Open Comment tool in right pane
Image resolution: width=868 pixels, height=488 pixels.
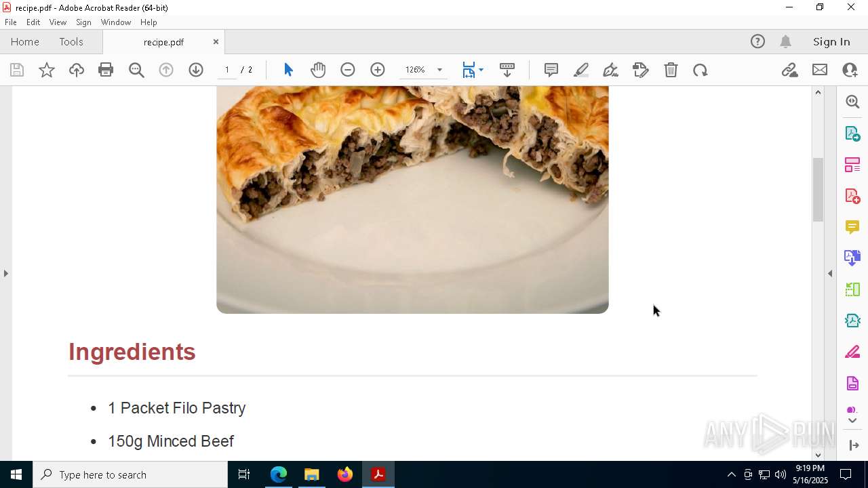[852, 226]
